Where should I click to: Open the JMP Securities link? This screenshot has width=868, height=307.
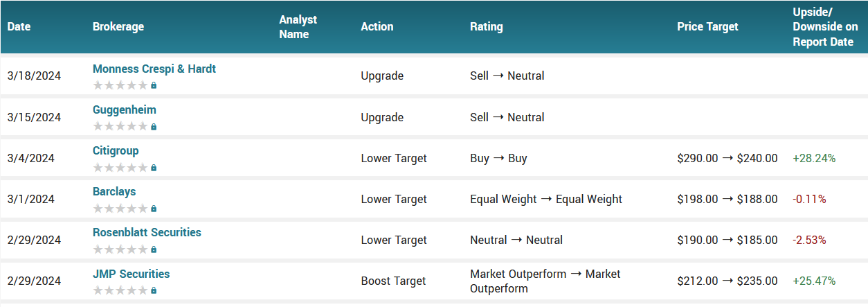(x=131, y=274)
